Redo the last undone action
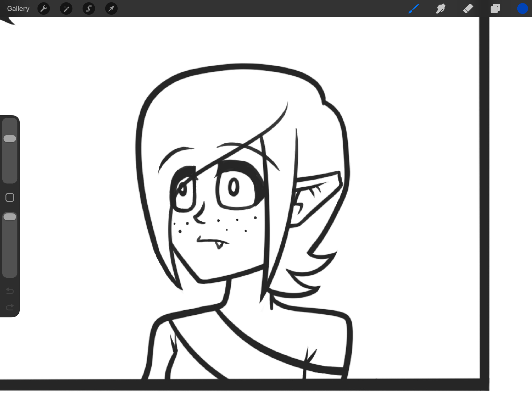Screen dimensions: 532x399 coord(10,307)
